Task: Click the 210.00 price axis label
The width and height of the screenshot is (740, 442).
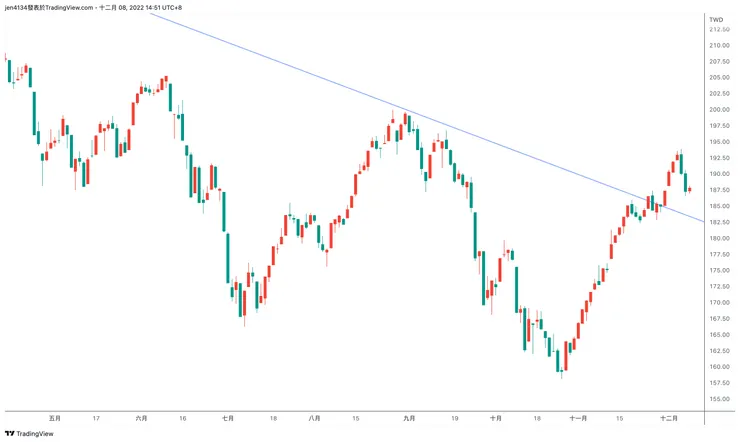Action: (x=719, y=45)
